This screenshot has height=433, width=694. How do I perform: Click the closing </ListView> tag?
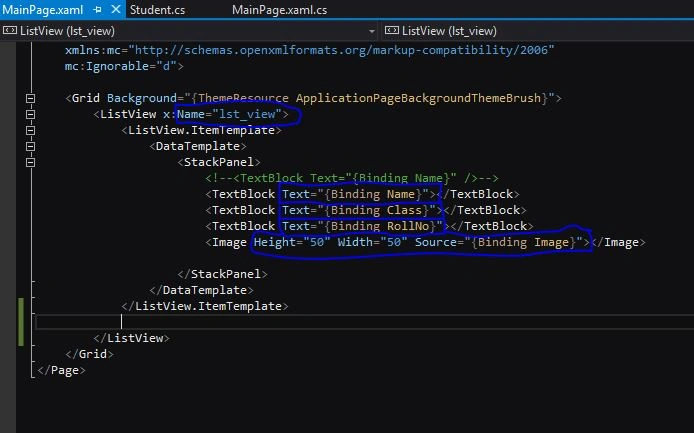[131, 338]
